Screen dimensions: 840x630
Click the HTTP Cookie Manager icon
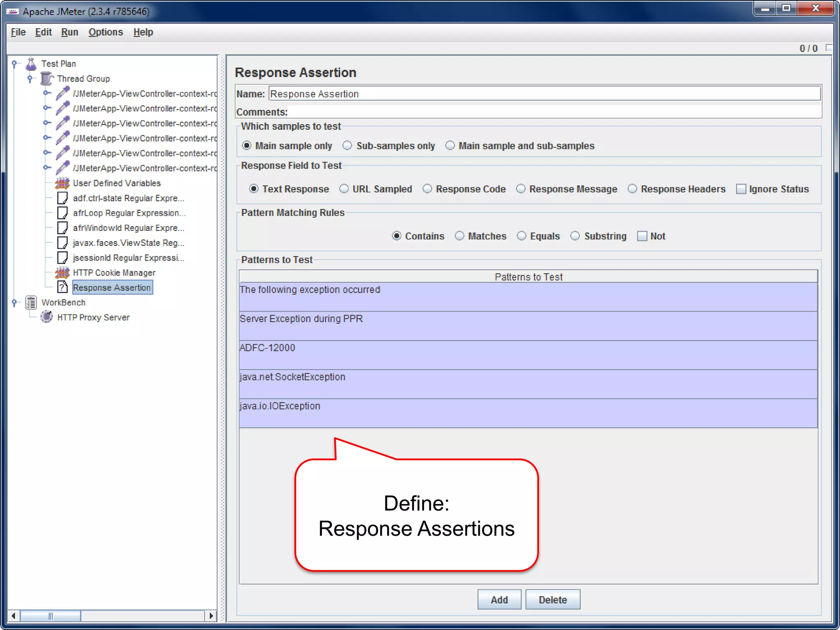62,273
